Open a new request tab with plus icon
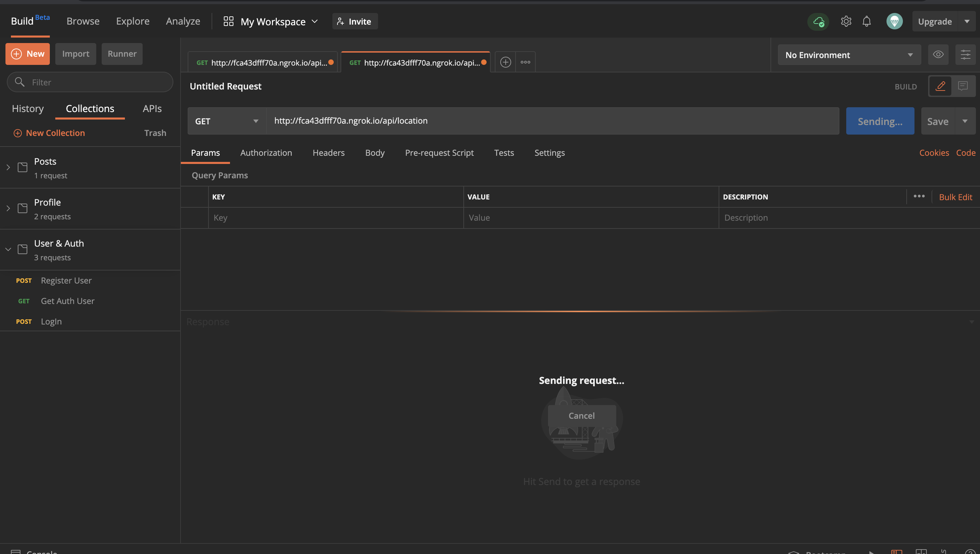This screenshot has height=554, width=980. click(505, 62)
